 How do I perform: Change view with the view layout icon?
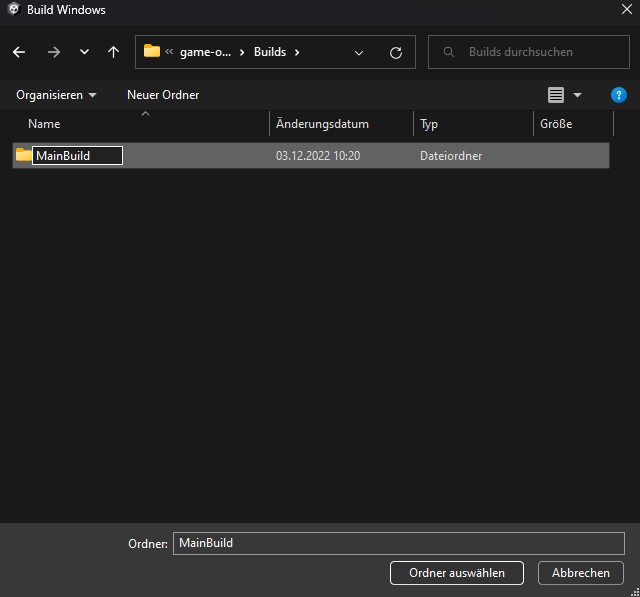coord(556,95)
